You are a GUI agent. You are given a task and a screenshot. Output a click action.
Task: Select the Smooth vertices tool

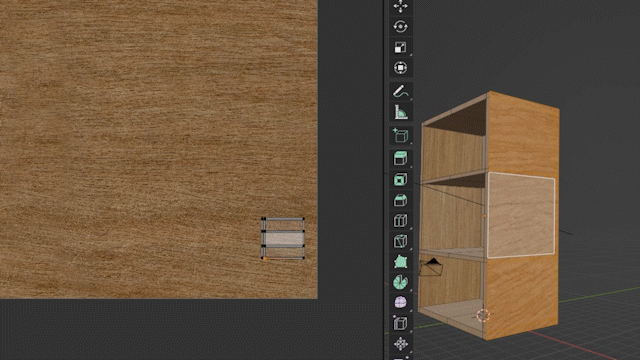click(x=400, y=302)
